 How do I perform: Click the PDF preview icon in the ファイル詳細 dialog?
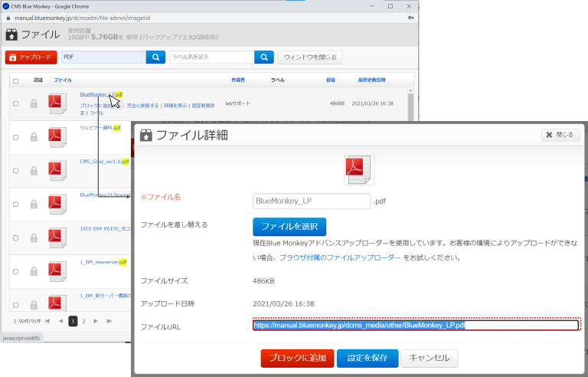pyautogui.click(x=359, y=170)
